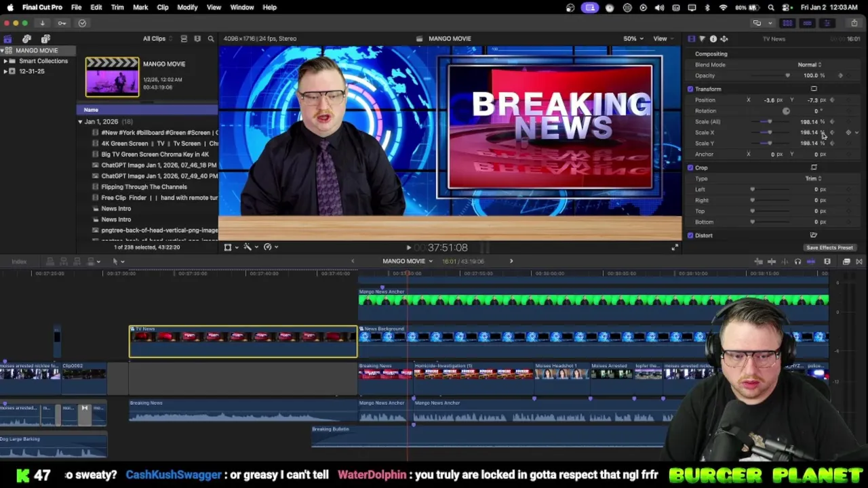Image resolution: width=868 pixels, height=488 pixels.
Task: Select the TV News timeline clip
Action: [x=243, y=342]
